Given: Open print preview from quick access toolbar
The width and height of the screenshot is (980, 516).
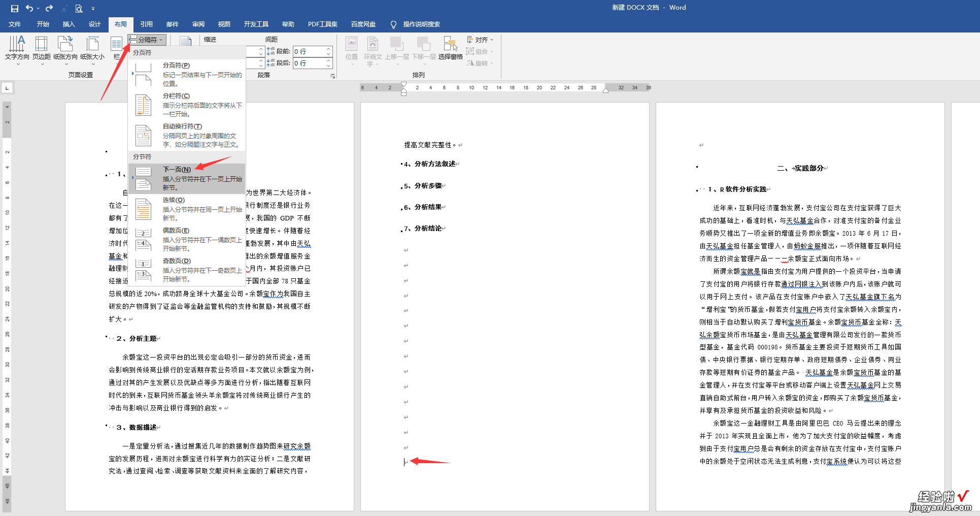Looking at the screenshot, I should 79,8.
